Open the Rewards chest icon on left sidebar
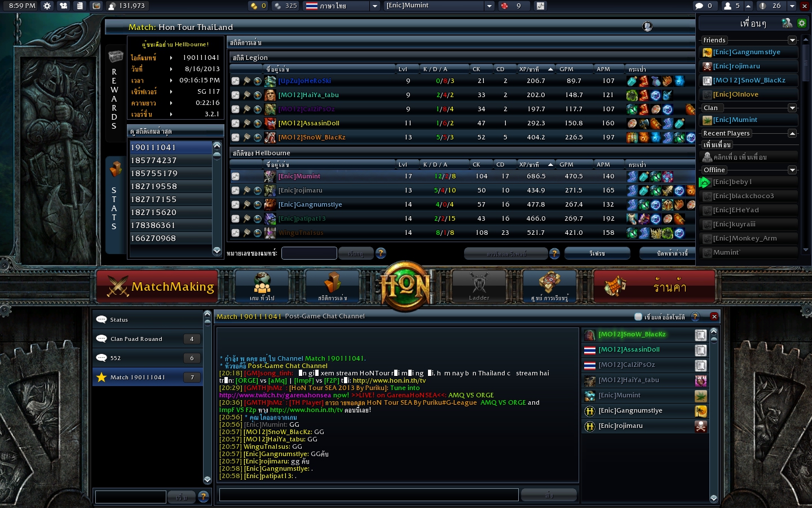This screenshot has width=812, height=508. click(116, 56)
